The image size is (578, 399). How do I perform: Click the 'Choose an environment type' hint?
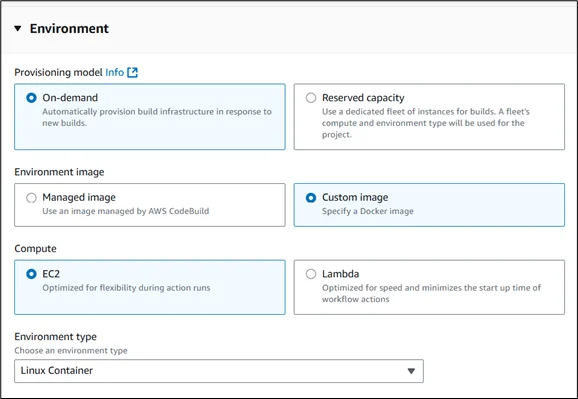pos(71,350)
